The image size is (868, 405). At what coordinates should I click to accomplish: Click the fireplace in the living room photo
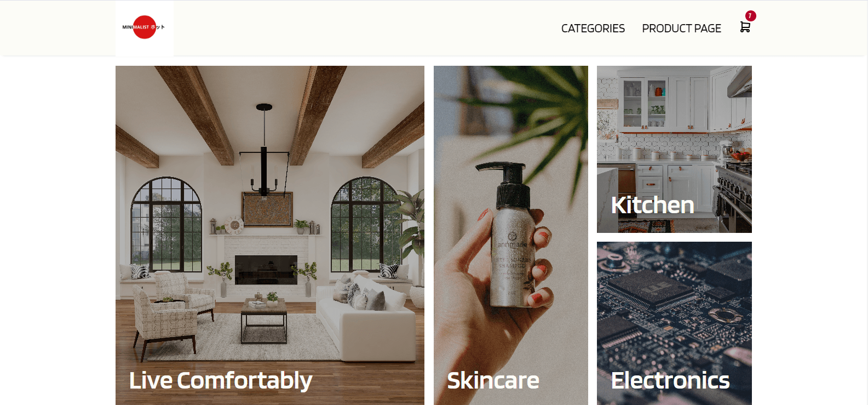266,269
